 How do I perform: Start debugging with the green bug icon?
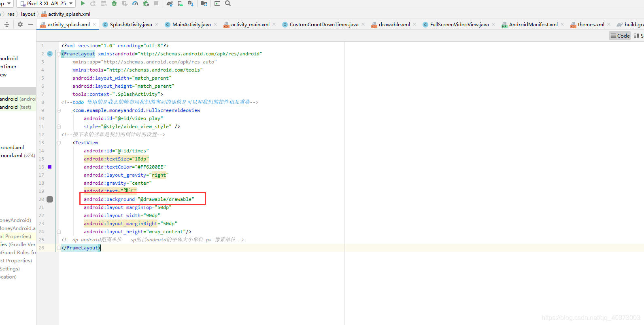114,3
